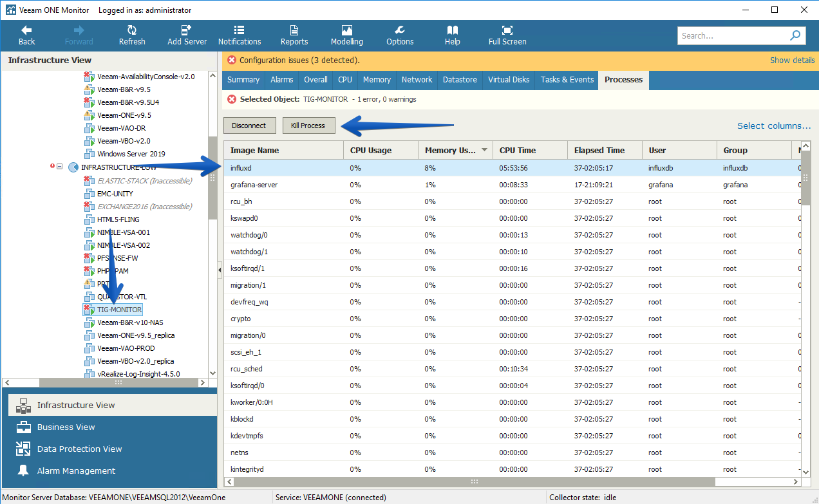This screenshot has width=819, height=504.
Task: Select EMC-UNITY VM in tree
Action: tap(115, 194)
